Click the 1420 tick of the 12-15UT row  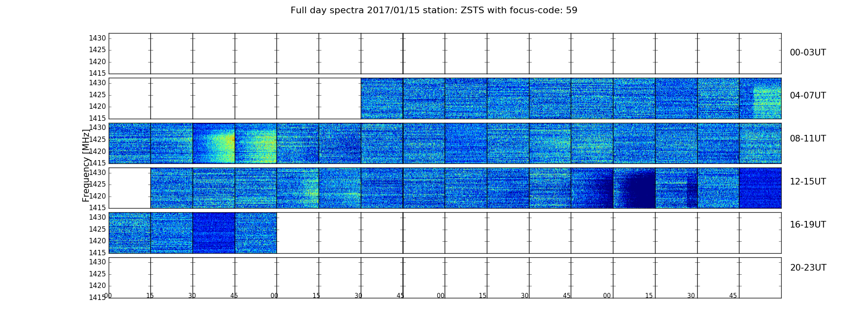(98, 196)
